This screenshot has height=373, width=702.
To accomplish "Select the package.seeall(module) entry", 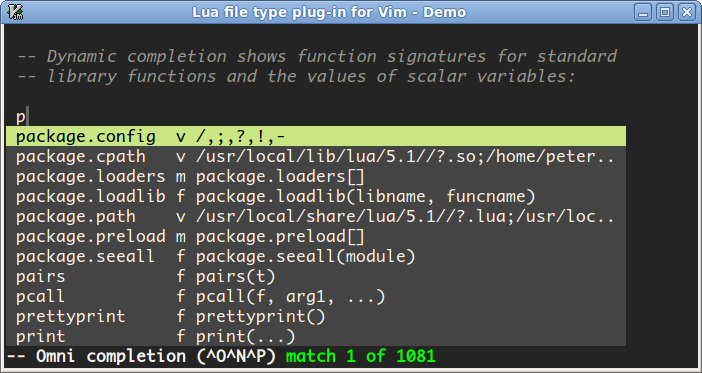I will point(316,256).
